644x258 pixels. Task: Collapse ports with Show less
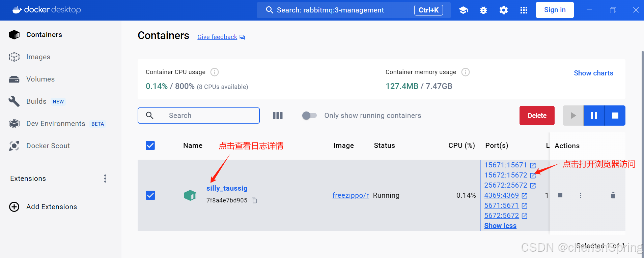point(500,226)
